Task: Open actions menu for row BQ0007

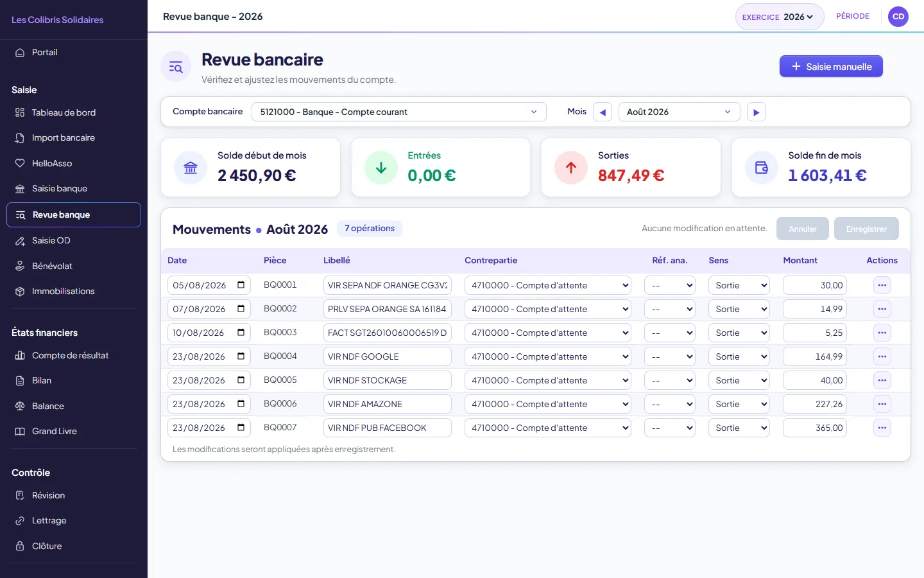Action: point(882,428)
